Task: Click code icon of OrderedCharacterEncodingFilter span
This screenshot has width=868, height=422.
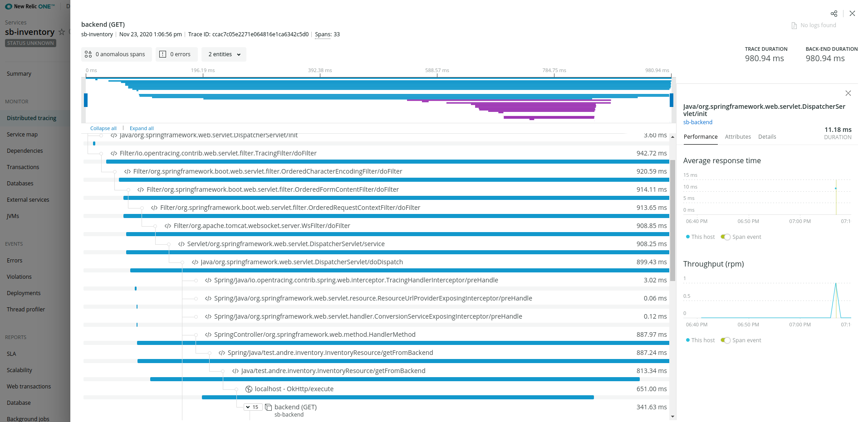Action: [x=128, y=172]
